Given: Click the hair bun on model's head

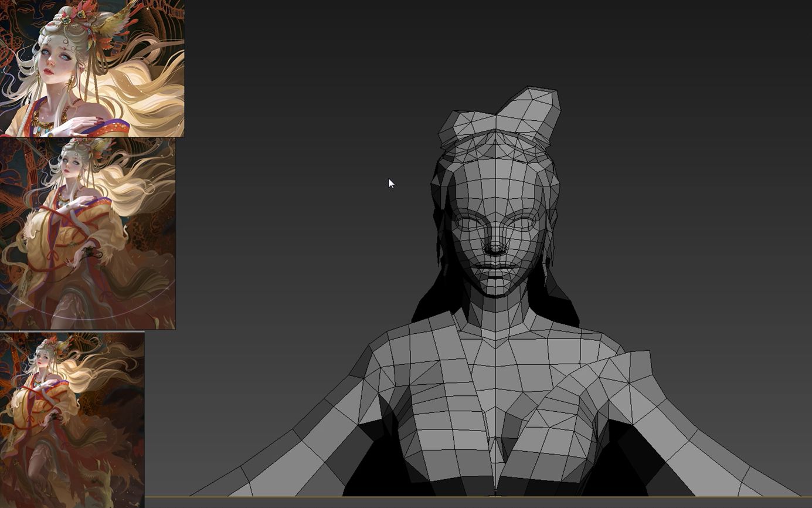Looking at the screenshot, I should coord(498,117).
